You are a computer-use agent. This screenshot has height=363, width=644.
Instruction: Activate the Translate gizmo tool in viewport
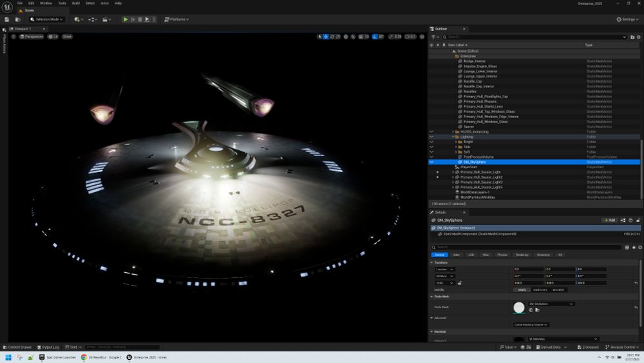coord(326,37)
